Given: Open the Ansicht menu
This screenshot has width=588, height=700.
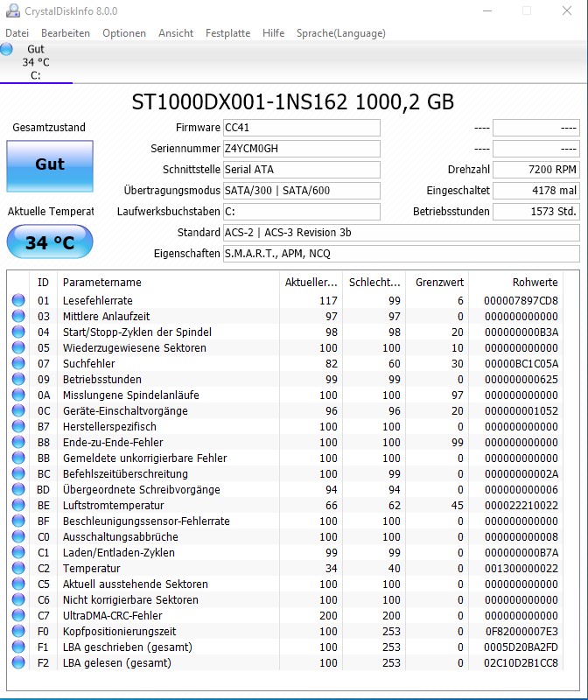Looking at the screenshot, I should point(176,33).
